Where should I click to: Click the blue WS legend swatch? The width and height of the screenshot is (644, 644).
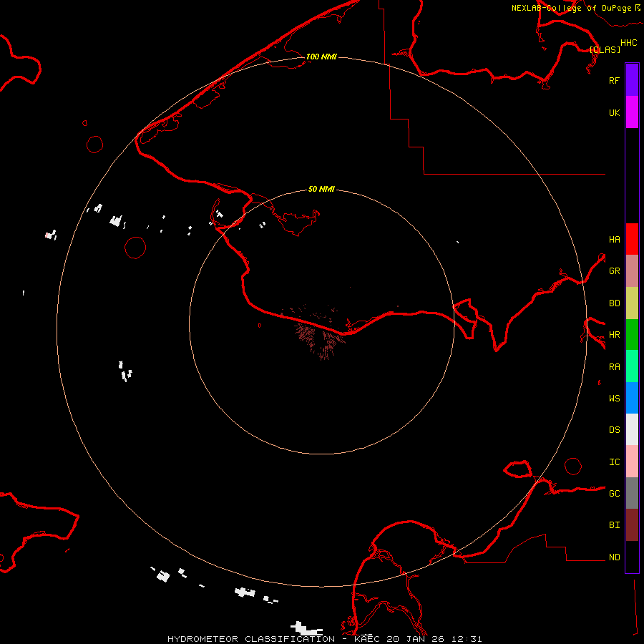(632, 398)
